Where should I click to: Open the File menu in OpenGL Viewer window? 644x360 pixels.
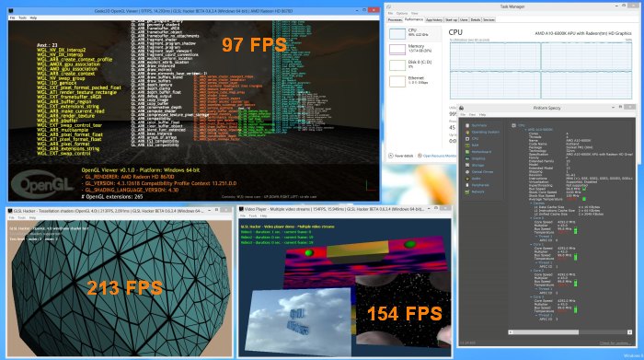(x=12, y=17)
